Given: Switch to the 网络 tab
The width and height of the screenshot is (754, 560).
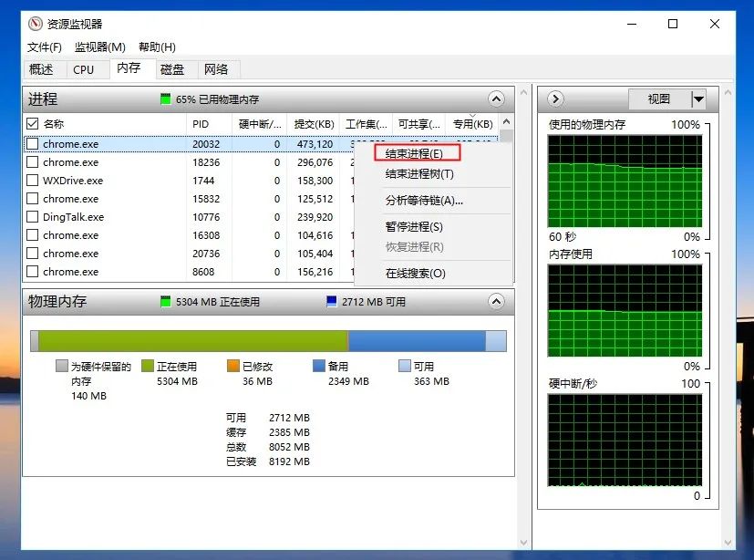Looking at the screenshot, I should point(219,69).
